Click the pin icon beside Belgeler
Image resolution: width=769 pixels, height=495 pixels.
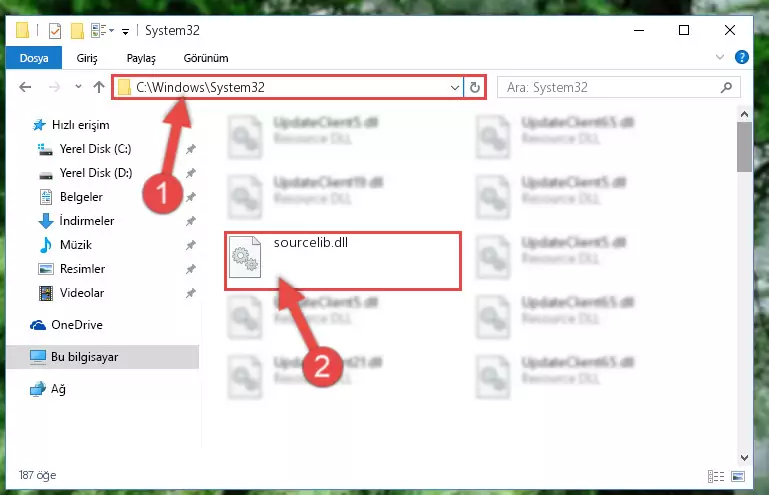pos(190,197)
